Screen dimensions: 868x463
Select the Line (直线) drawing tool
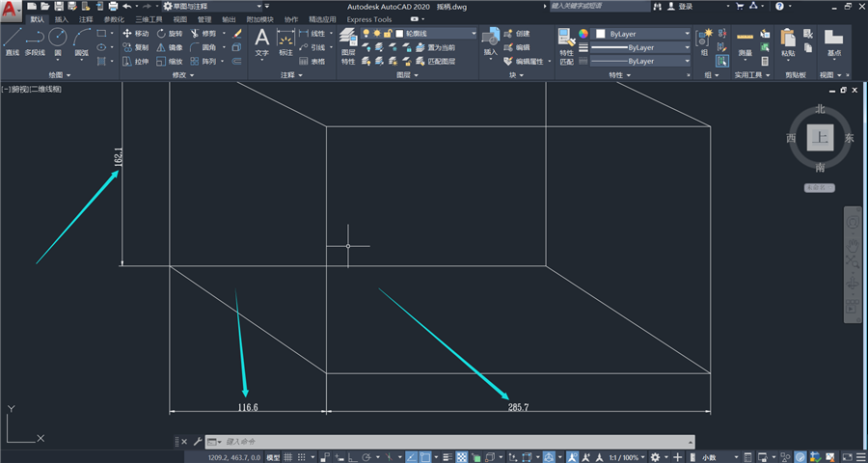pyautogui.click(x=13, y=42)
